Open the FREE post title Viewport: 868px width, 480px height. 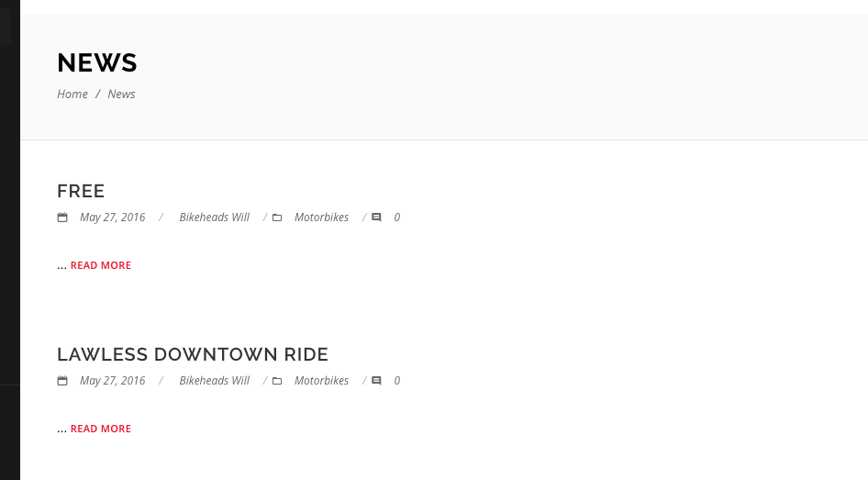tap(81, 191)
